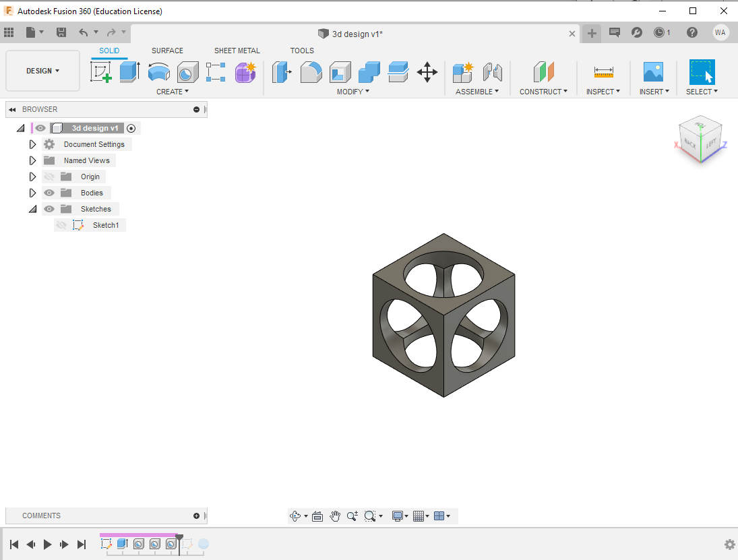Toggle visibility of the Origin folder
The image size is (738, 560).
[x=49, y=177]
